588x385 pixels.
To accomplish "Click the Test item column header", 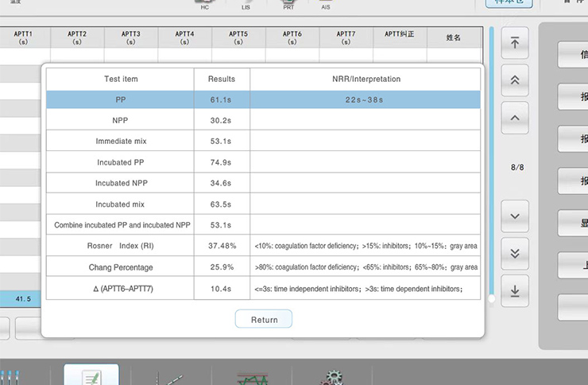I will coord(121,80).
